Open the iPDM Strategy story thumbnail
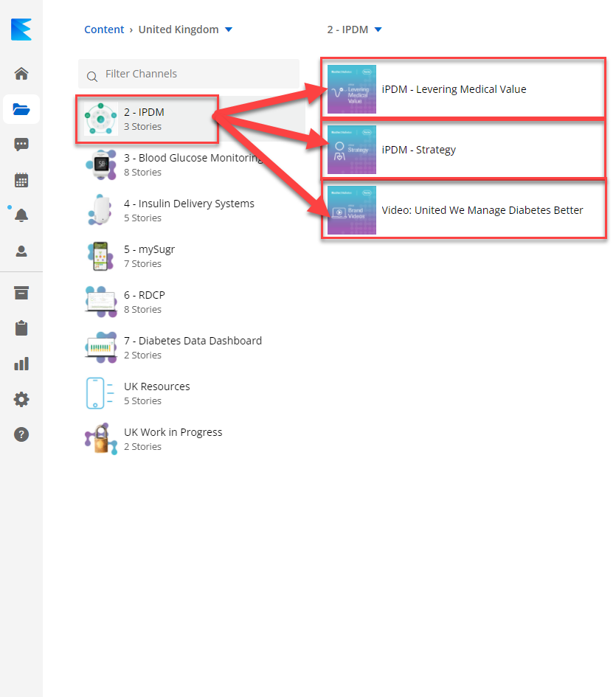Screen dimensions: 616x697 (x=352, y=149)
